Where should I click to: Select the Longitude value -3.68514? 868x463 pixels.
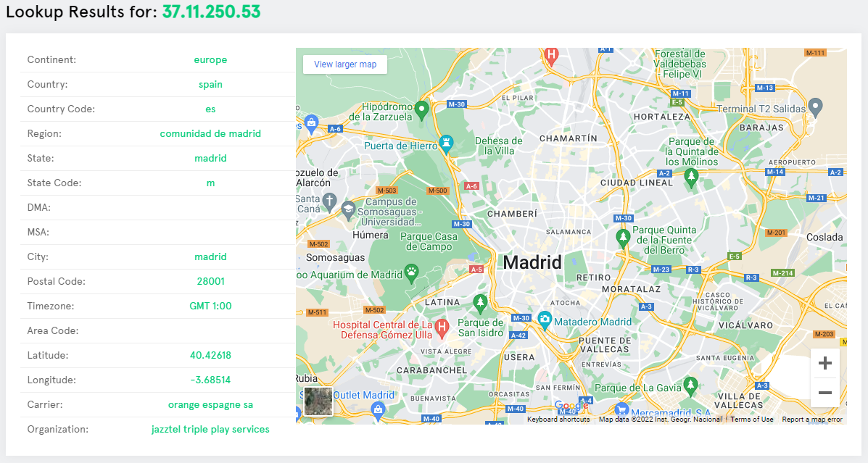210,380
